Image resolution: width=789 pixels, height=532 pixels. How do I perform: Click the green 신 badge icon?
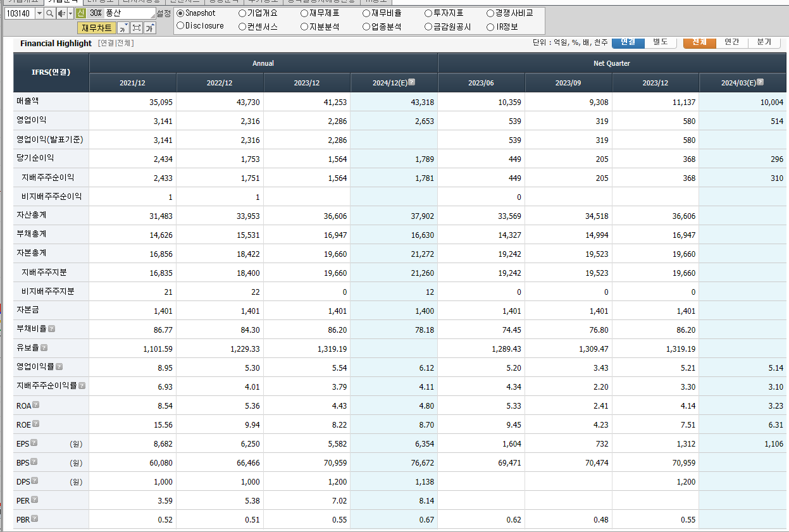pyautogui.click(x=80, y=13)
